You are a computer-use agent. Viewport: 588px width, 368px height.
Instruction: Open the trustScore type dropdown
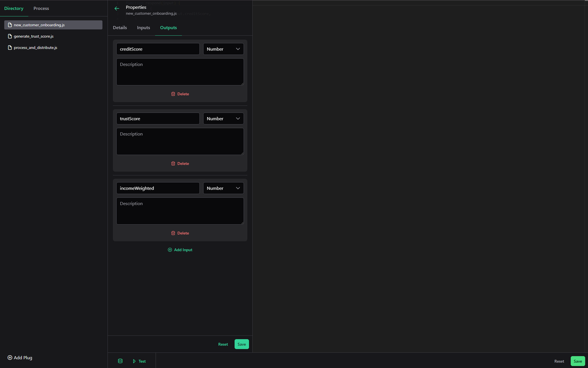click(223, 119)
